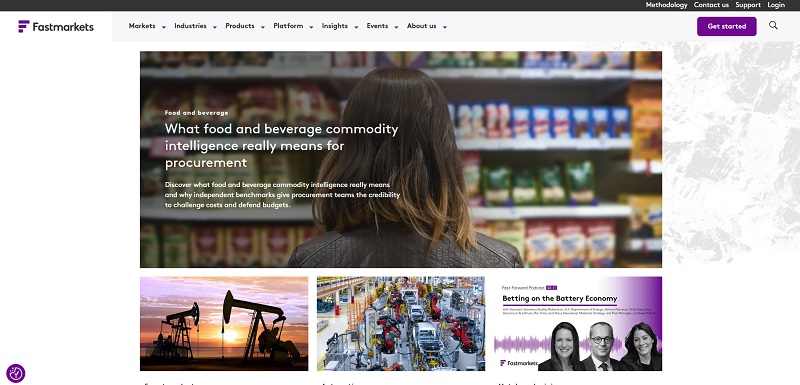The image size is (800, 385).
Task: Open the Events menu item
Action: (377, 26)
